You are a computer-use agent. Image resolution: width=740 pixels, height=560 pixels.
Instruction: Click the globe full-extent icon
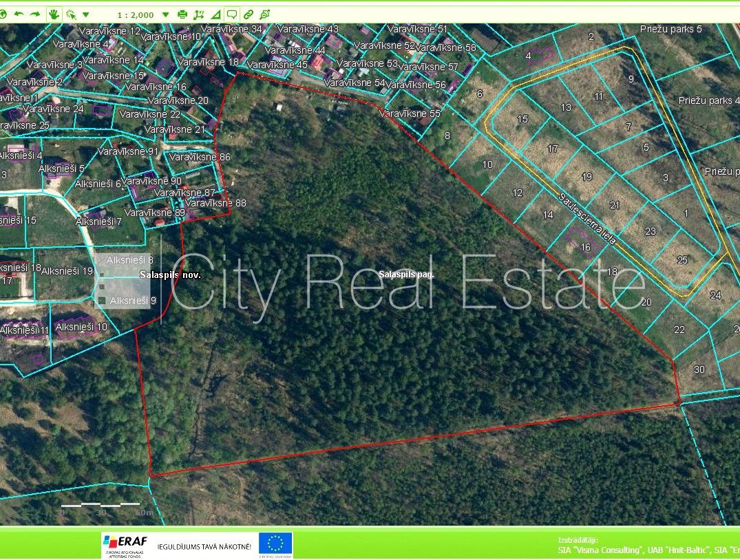click(2, 14)
